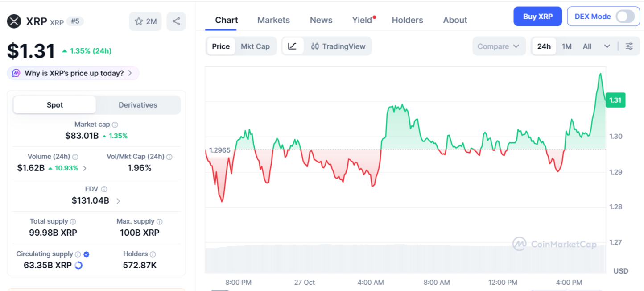
Task: Open the share icon button
Action: coord(176,21)
